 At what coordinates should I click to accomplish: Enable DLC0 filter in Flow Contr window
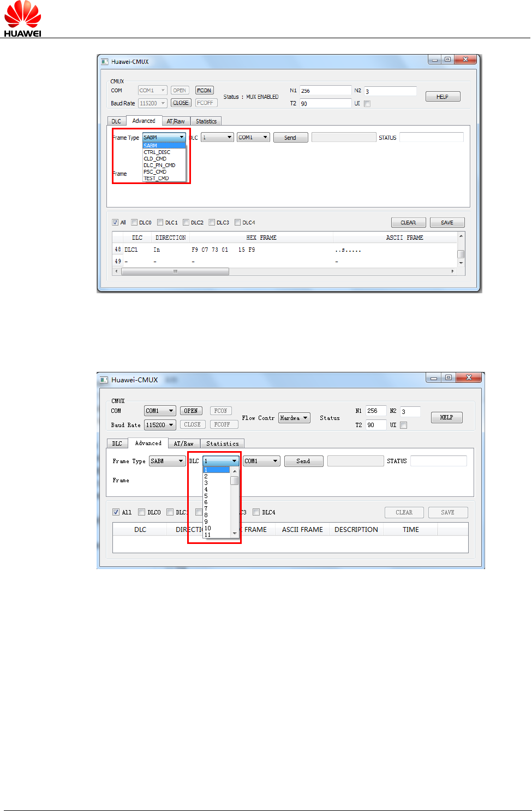point(141,512)
